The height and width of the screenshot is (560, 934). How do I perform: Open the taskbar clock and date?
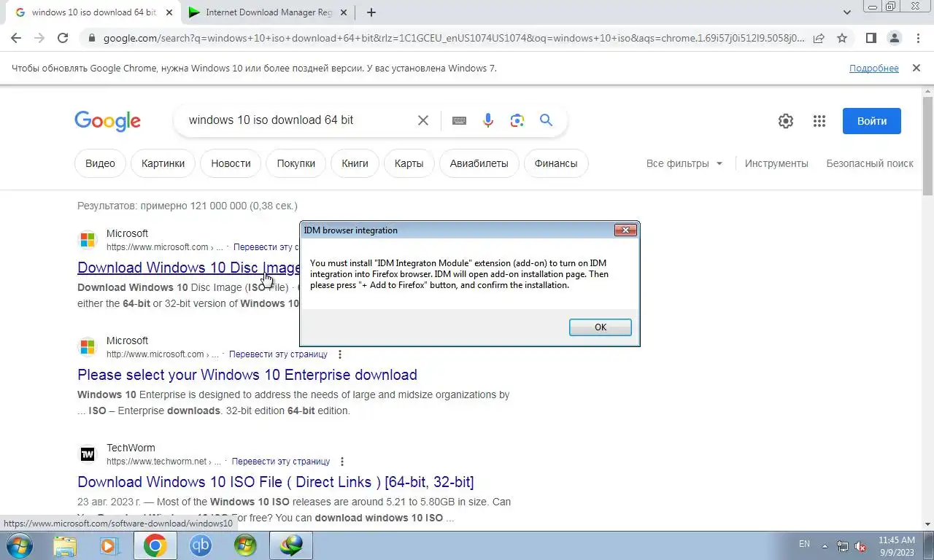coord(896,545)
